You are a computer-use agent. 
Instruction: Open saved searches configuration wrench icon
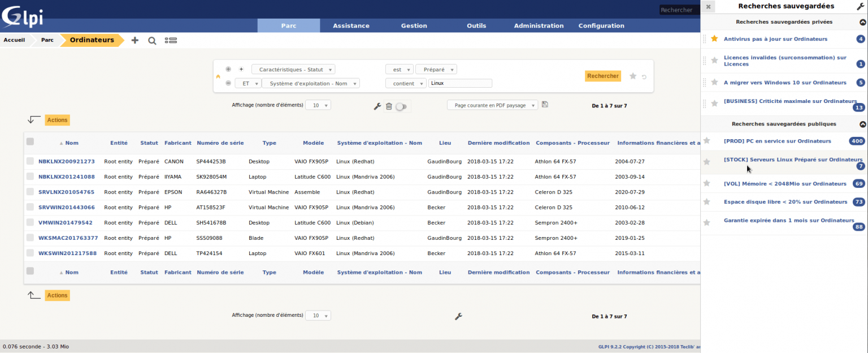[860, 6]
